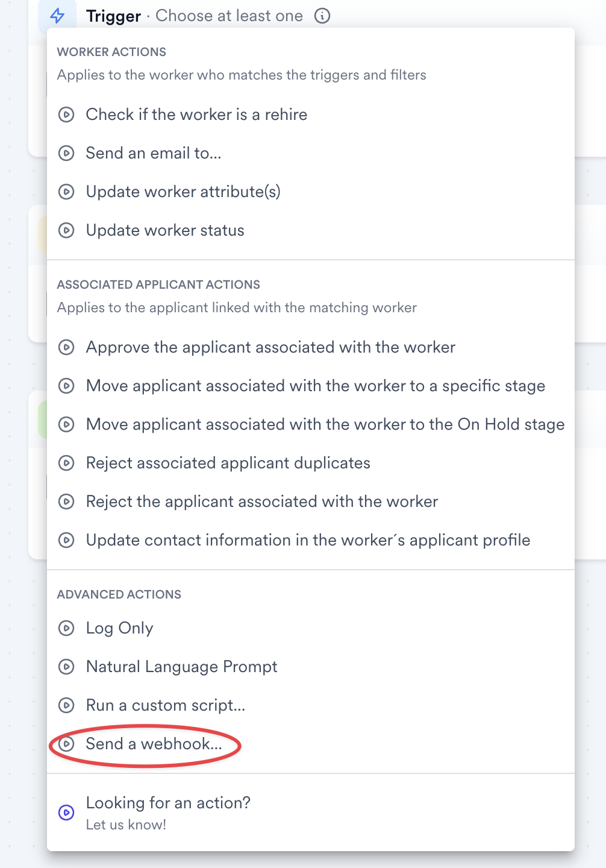Select Approve the applicant associated with the worker
This screenshot has width=606, height=868.
(x=270, y=347)
